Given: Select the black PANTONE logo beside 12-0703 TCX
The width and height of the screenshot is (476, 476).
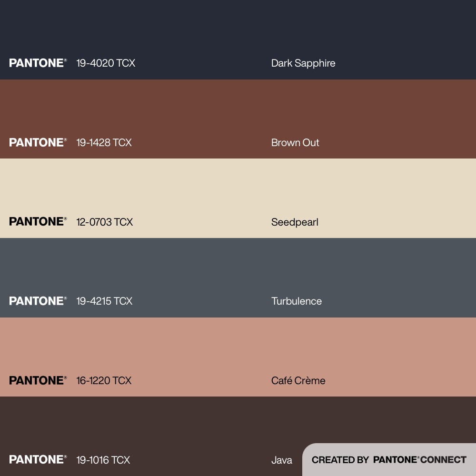Looking at the screenshot, I should pos(38,222).
